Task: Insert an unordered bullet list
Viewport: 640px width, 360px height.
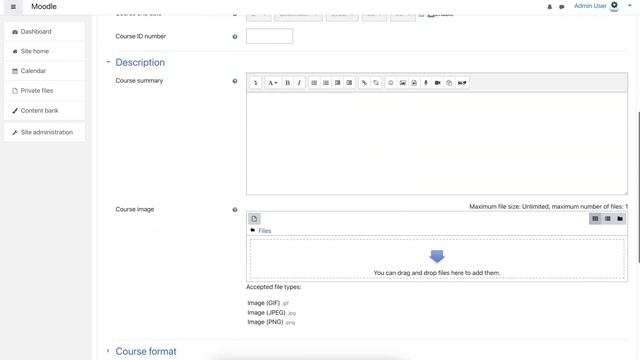Action: pyautogui.click(x=314, y=83)
